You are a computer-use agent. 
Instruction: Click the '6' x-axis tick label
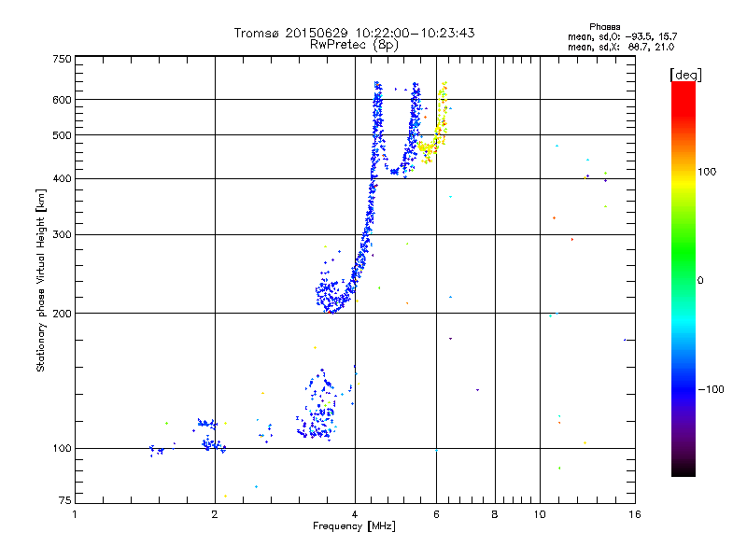pyautogui.click(x=436, y=514)
